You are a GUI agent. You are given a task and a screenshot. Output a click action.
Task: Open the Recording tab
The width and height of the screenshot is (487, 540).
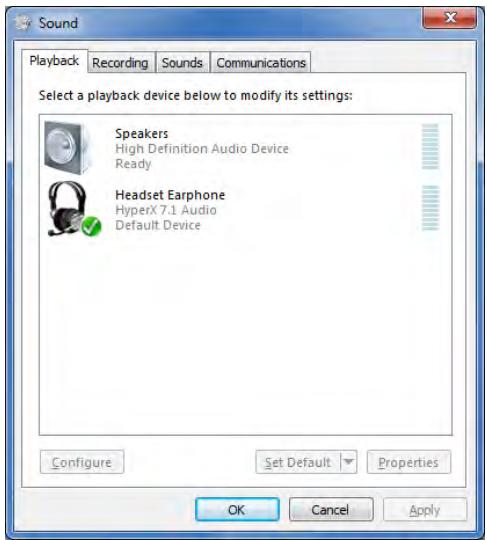pos(120,63)
